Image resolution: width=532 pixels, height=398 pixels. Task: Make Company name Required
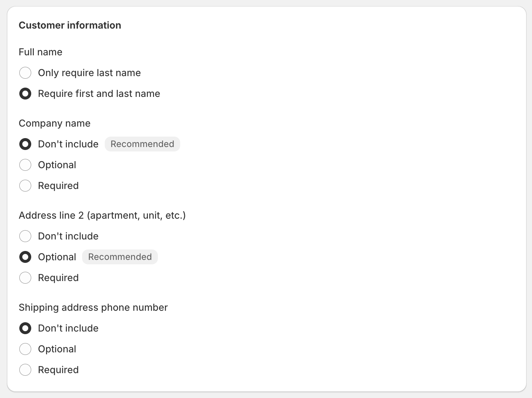click(x=25, y=186)
